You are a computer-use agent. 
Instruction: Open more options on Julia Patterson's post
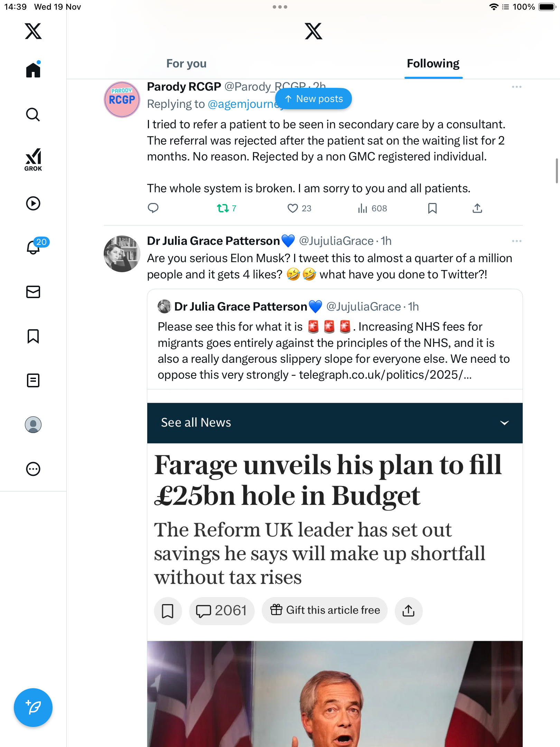tap(517, 241)
